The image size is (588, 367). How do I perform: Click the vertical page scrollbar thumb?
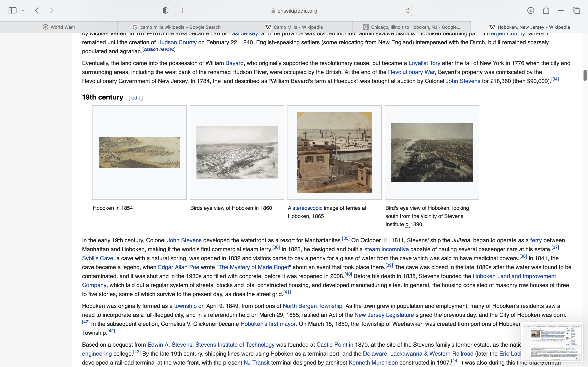[585, 75]
